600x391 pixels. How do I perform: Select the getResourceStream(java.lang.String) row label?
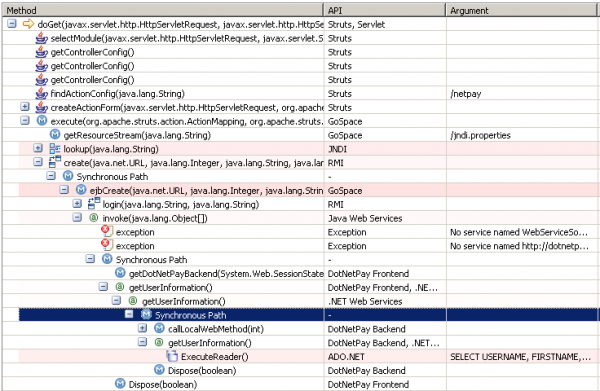click(137, 135)
